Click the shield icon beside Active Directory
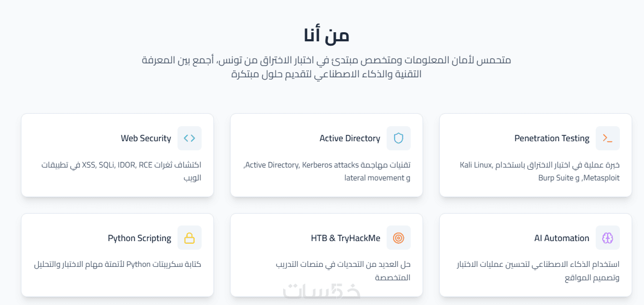This screenshot has height=305, width=644. tap(398, 138)
